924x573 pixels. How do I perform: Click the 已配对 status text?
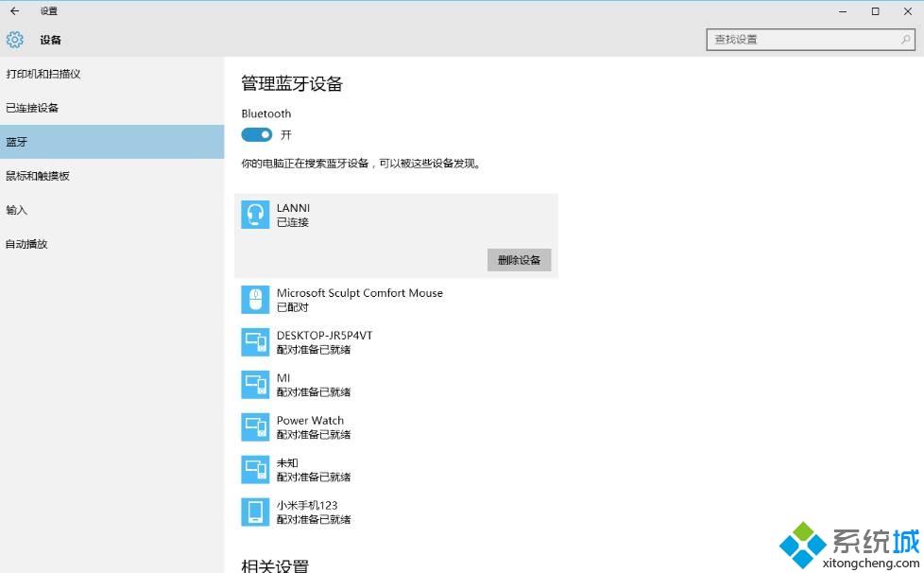pos(293,307)
